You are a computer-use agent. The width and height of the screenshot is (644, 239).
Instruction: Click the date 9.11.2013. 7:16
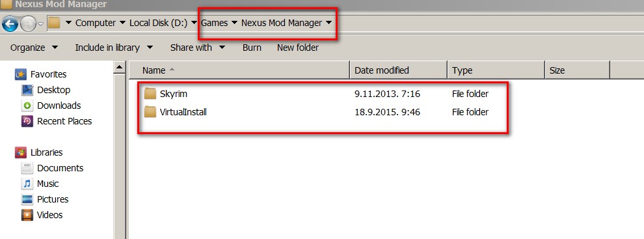387,94
